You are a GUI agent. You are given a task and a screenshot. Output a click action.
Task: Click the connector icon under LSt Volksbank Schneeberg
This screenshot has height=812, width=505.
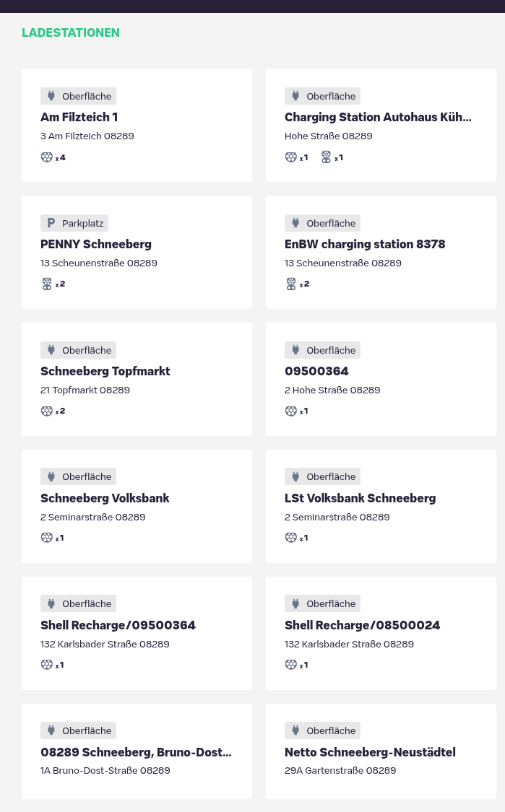291,538
